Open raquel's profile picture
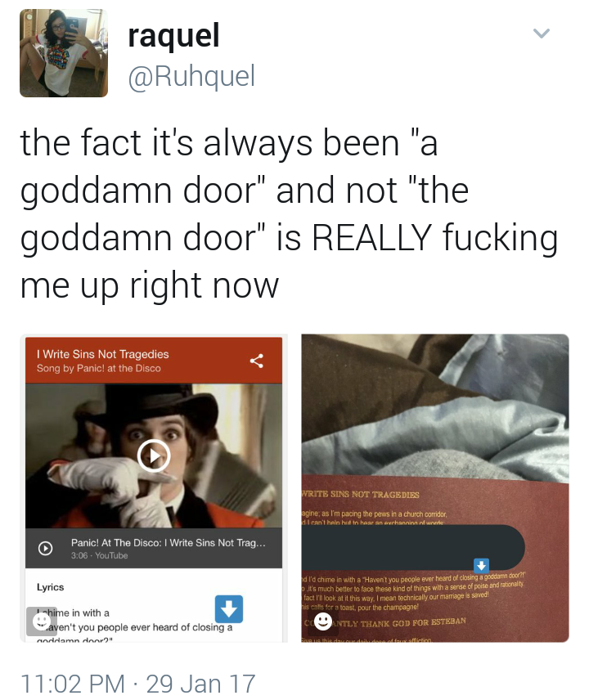This screenshot has width=589, height=700. point(64,53)
